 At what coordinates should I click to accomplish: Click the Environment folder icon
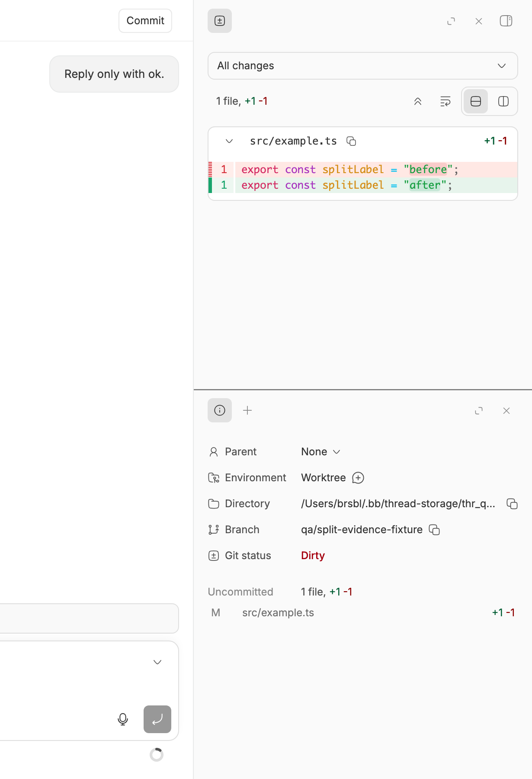point(214,478)
